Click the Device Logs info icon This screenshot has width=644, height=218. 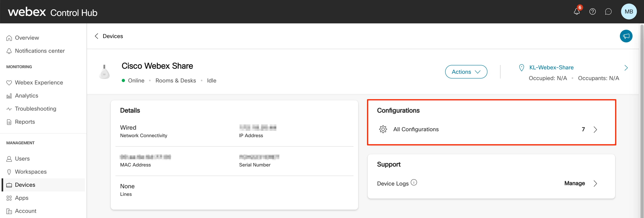tap(414, 182)
